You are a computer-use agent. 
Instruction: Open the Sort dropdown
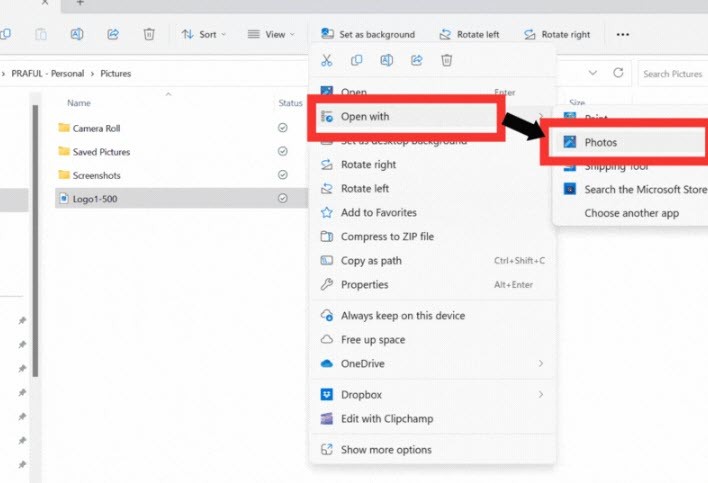coord(203,34)
